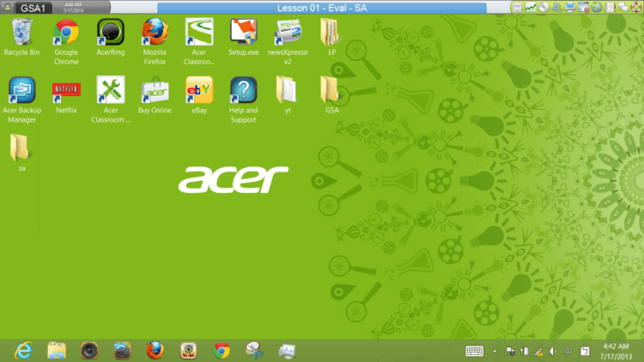
Task: Select the GSA folder on the desktop
Action: click(331, 95)
